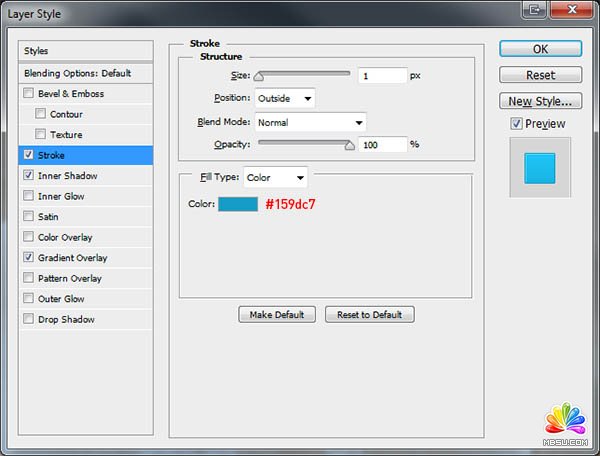
Task: Click the Size px input field
Action: tap(383, 76)
